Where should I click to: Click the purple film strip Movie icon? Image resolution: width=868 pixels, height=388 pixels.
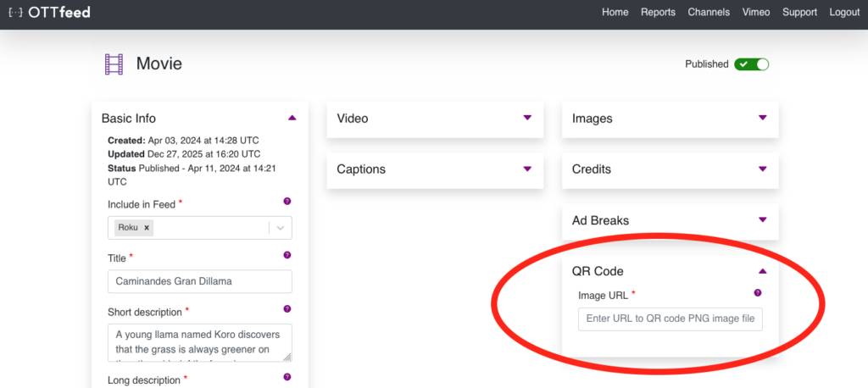click(114, 64)
